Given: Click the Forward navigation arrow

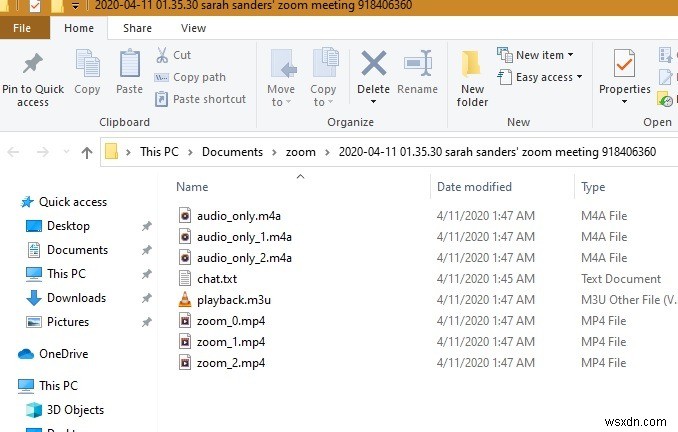Looking at the screenshot, I should [43, 152].
